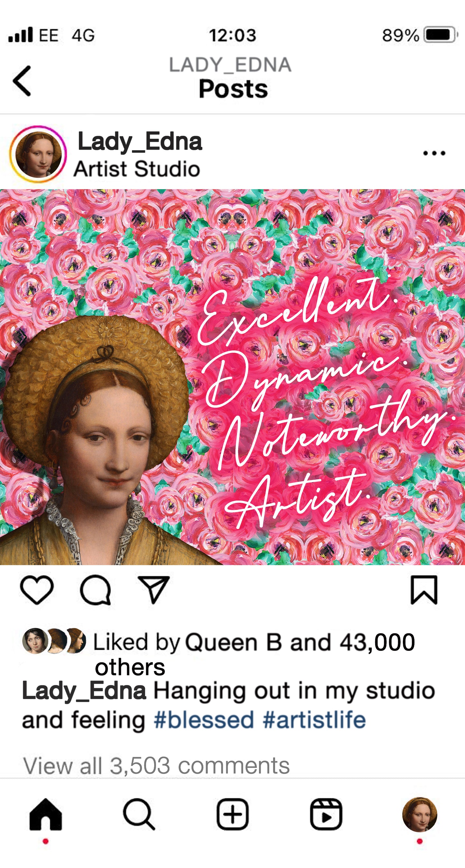Like the post with heart icon

[x=37, y=589]
